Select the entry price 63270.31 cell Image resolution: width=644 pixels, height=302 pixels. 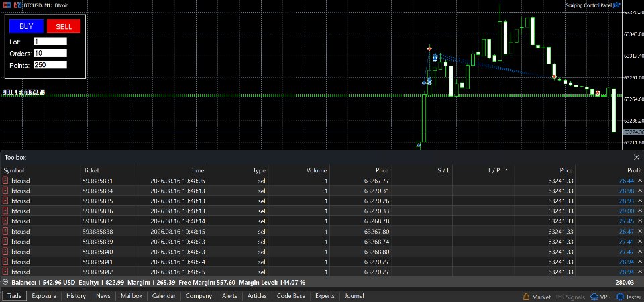click(376, 191)
